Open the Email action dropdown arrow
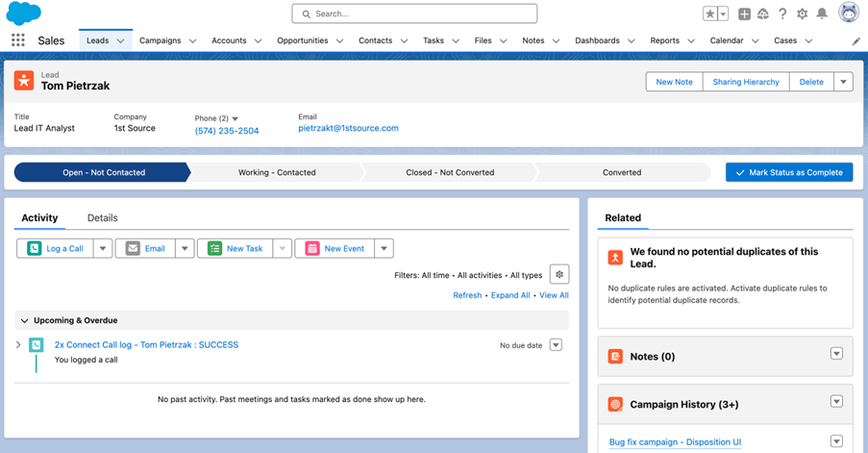Image resolution: width=868 pixels, height=453 pixels. pyautogui.click(x=185, y=249)
